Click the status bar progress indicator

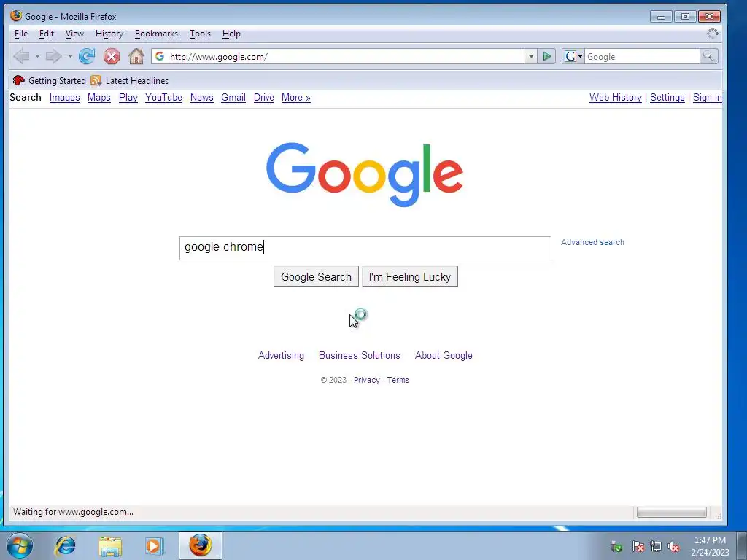tap(672, 513)
